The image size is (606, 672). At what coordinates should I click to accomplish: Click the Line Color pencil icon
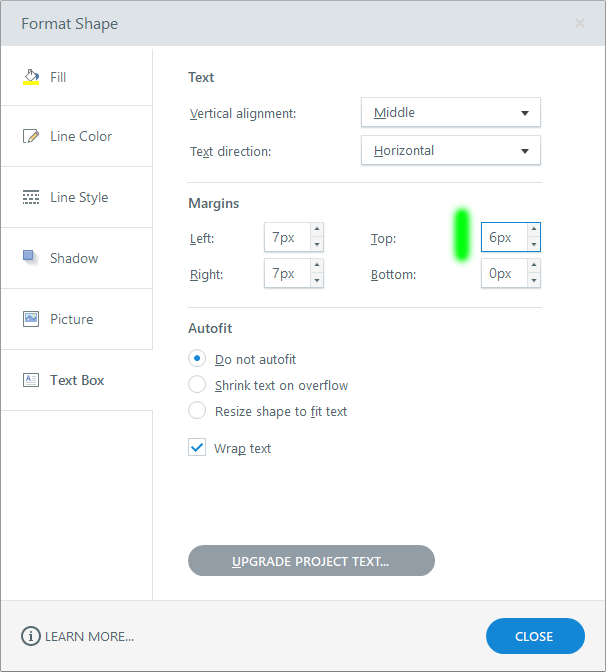click(31, 136)
